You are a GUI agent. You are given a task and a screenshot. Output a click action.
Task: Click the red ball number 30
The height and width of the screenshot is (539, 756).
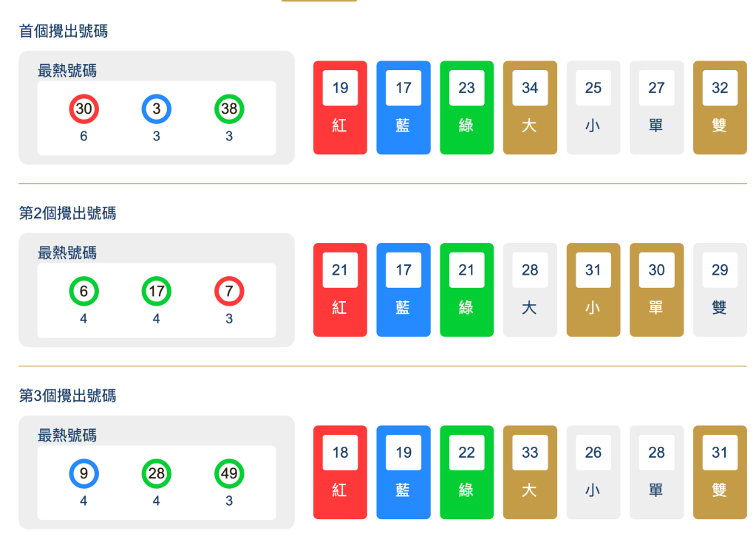[84, 110]
